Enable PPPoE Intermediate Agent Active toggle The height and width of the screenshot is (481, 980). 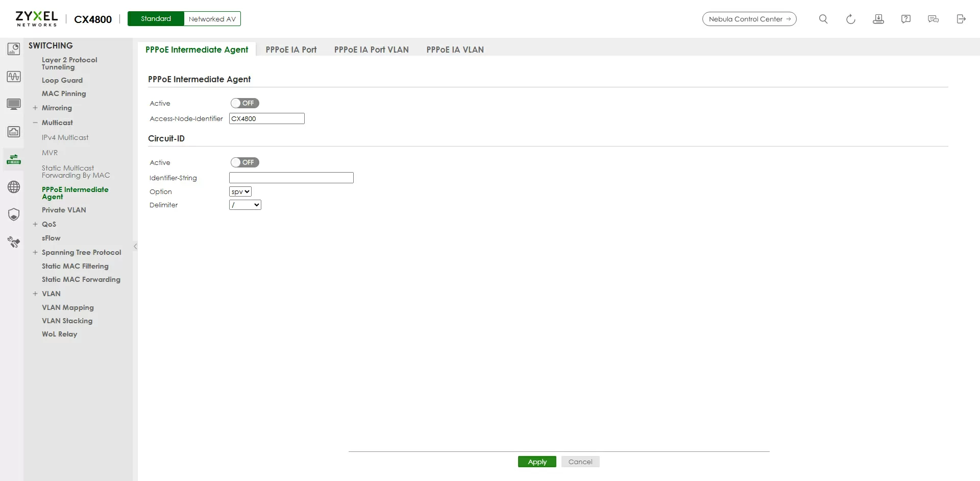244,103
